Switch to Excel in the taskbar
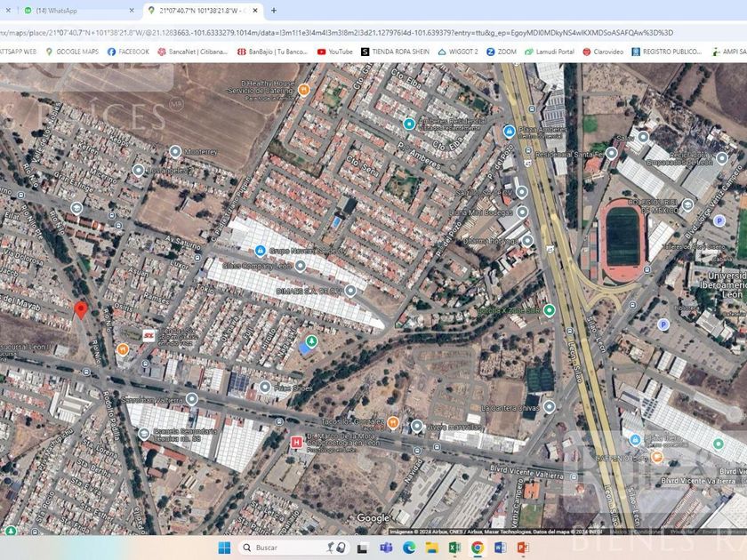 [454, 548]
